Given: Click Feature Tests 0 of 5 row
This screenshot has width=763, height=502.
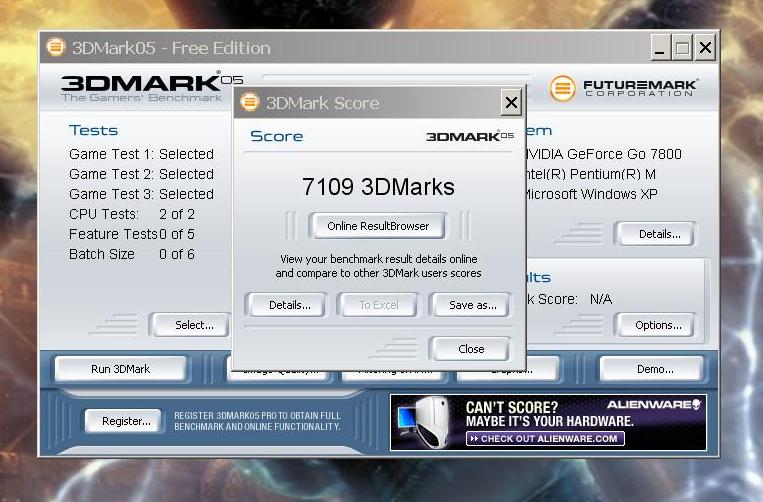Looking at the screenshot, I should [x=132, y=234].
